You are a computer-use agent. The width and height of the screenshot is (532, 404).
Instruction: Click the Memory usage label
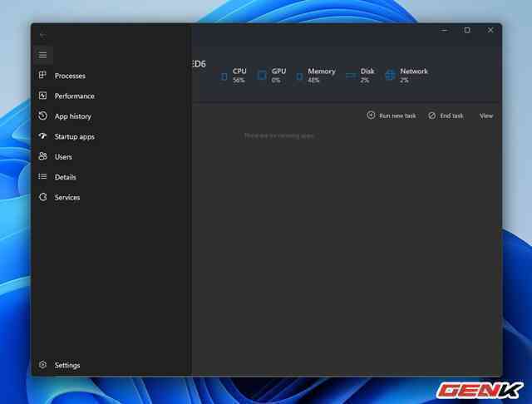point(322,76)
